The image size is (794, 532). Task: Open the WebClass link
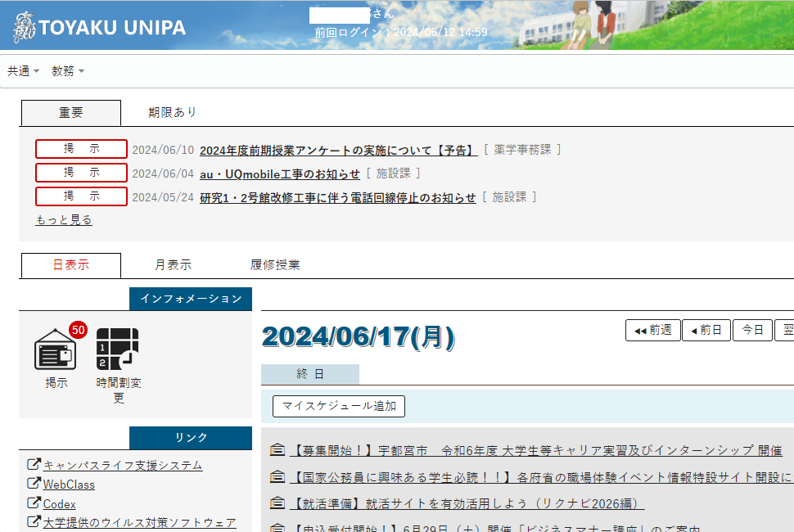tap(69, 485)
